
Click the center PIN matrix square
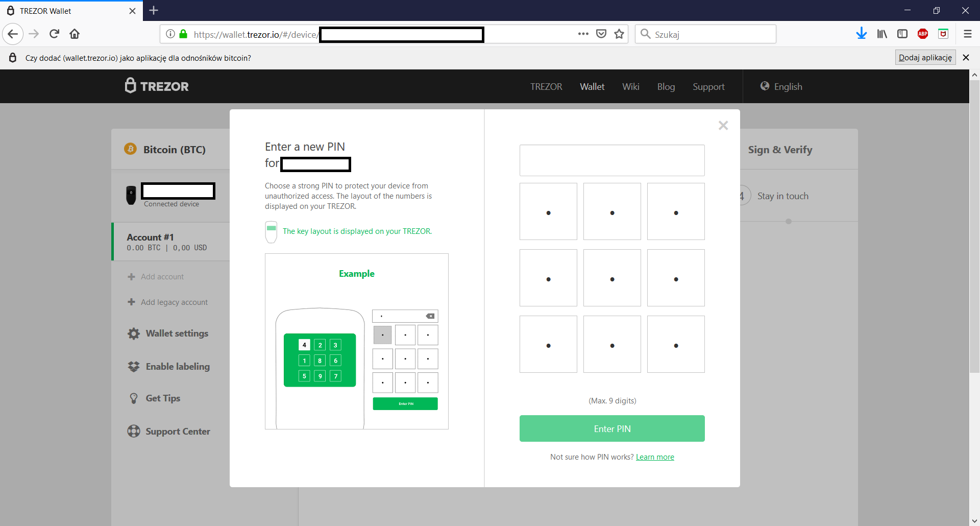tap(612, 278)
